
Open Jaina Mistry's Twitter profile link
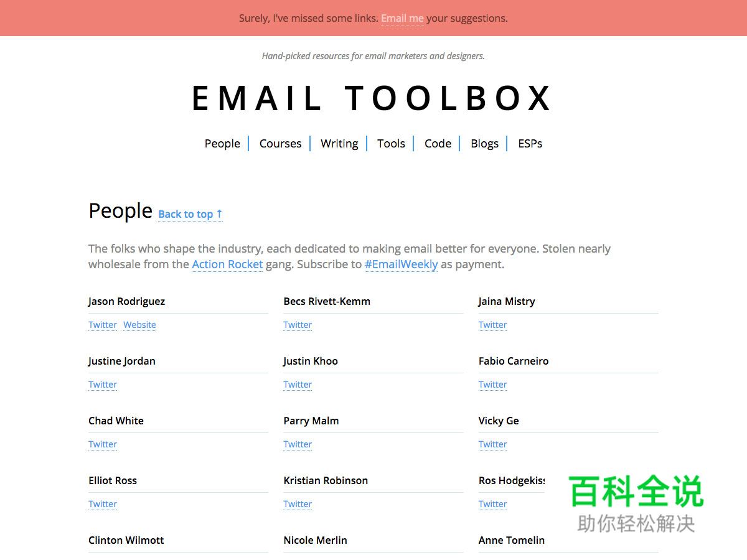(x=492, y=325)
